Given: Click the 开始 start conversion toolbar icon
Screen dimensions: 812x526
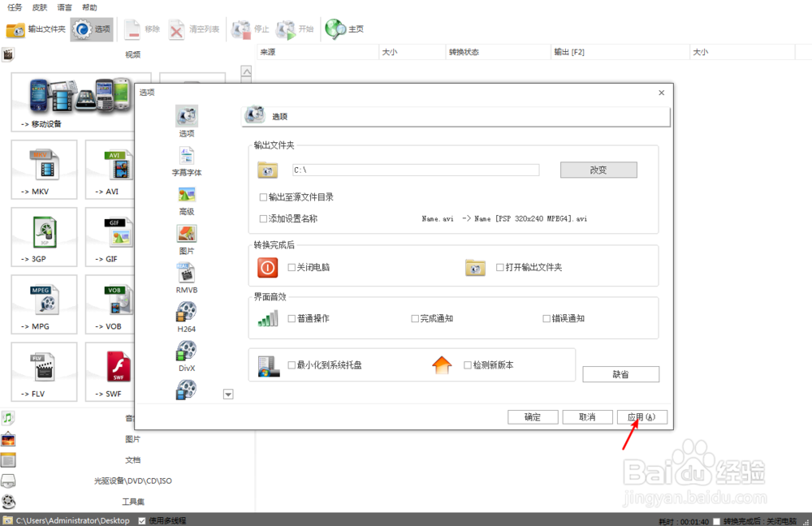Looking at the screenshot, I should point(294,27).
